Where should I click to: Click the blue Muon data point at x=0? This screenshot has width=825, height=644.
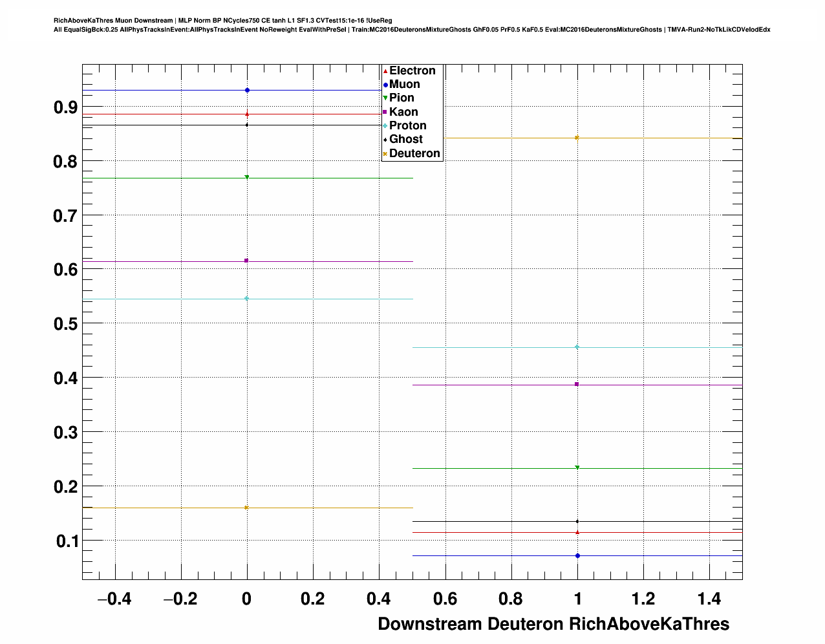click(247, 90)
